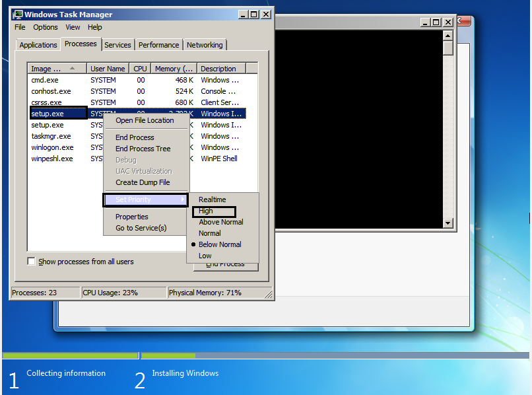
Task: Click the scroll down arrow in console window
Action: click(448, 223)
